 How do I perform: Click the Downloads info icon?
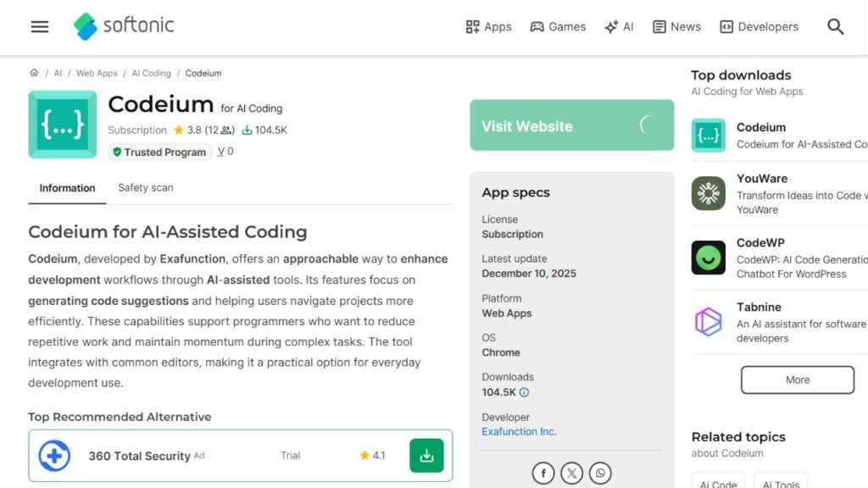[x=524, y=392]
